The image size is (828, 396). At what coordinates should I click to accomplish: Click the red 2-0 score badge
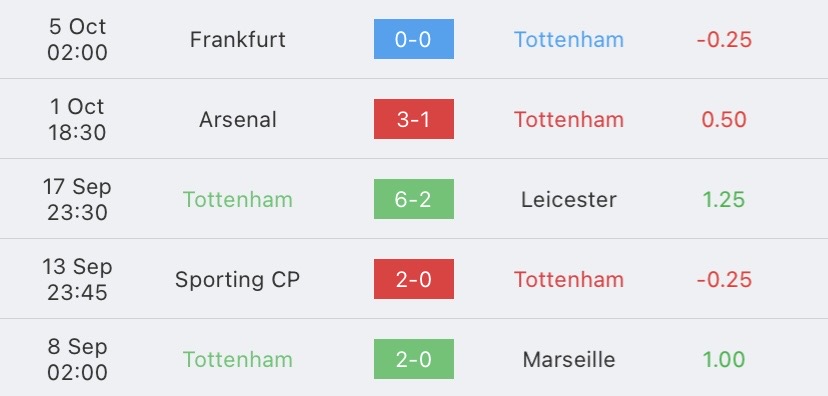click(x=413, y=279)
